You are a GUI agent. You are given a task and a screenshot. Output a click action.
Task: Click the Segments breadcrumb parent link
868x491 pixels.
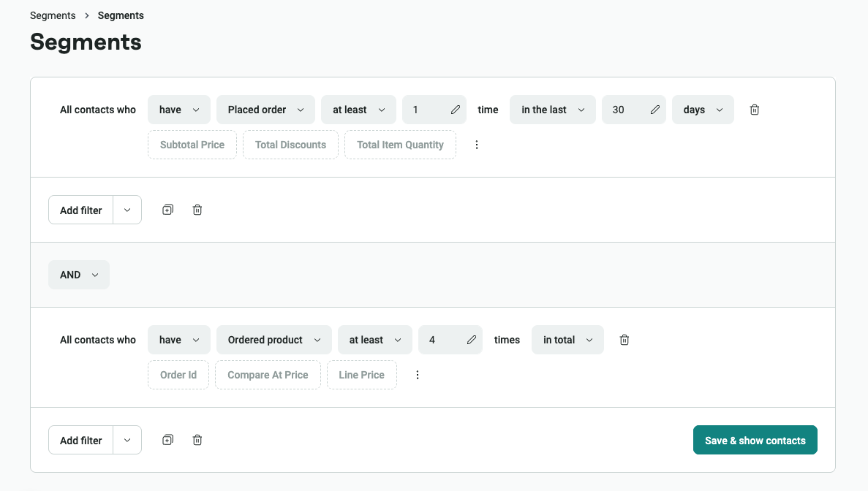[53, 15]
